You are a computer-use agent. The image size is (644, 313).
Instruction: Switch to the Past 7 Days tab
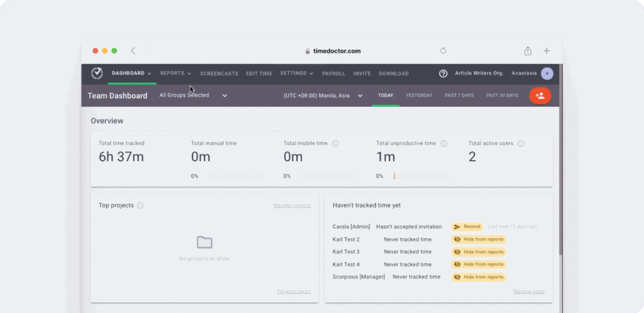coord(459,96)
